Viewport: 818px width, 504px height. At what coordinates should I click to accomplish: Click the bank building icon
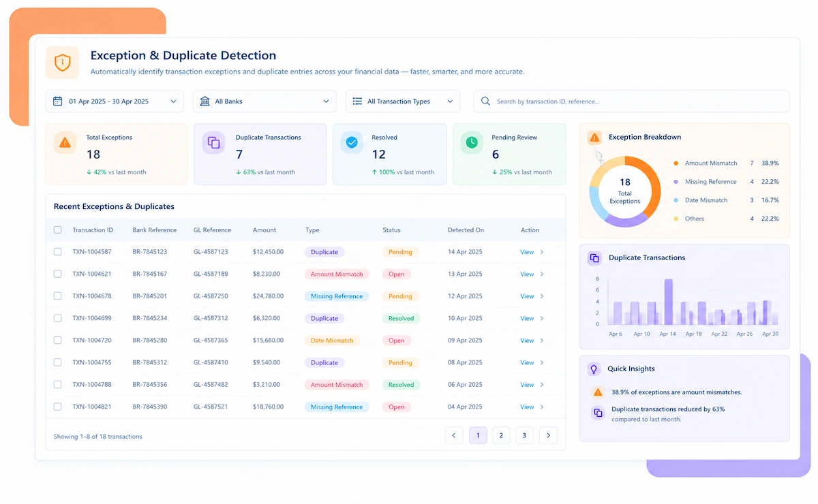pyautogui.click(x=205, y=101)
